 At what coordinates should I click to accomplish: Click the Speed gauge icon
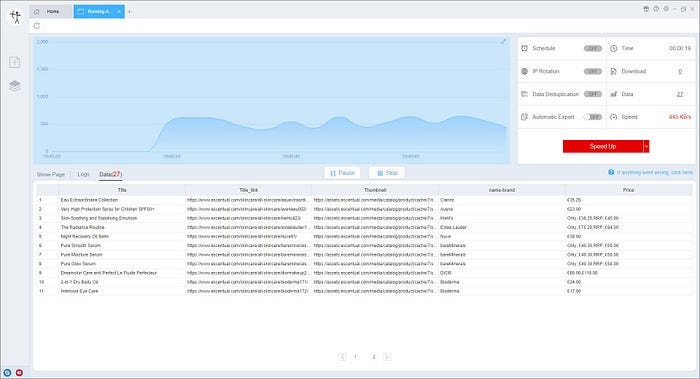[x=614, y=117]
